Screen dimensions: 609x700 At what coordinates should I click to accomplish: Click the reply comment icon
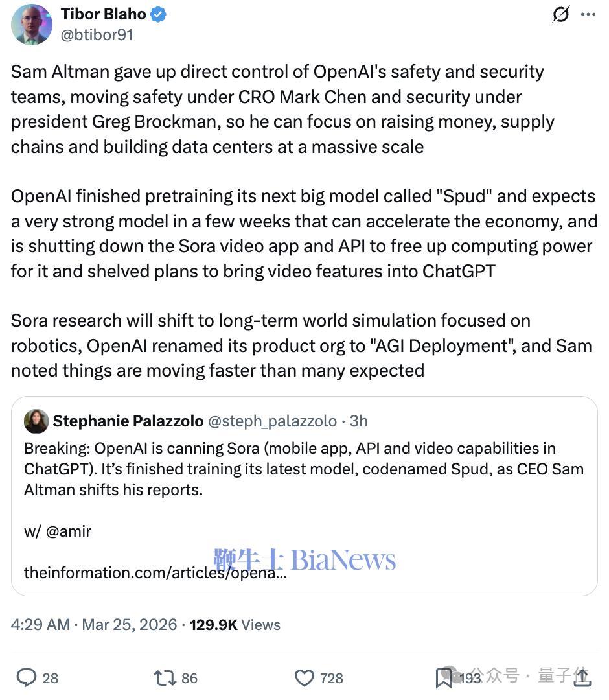click(x=27, y=678)
